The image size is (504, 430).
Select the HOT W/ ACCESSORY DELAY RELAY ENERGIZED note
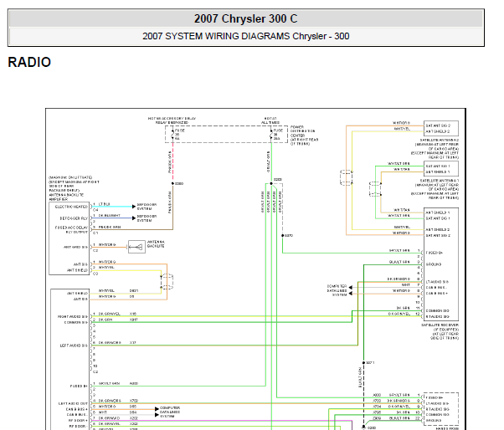click(x=172, y=120)
